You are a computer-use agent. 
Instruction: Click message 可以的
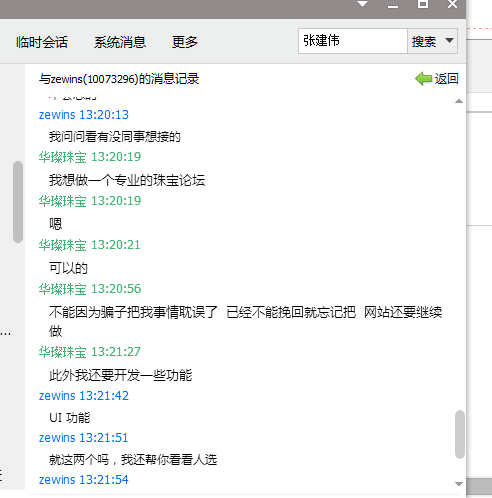[68, 268]
